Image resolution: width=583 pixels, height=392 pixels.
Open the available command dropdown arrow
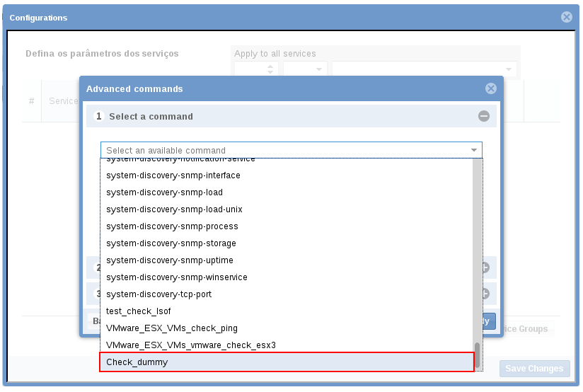(x=474, y=150)
